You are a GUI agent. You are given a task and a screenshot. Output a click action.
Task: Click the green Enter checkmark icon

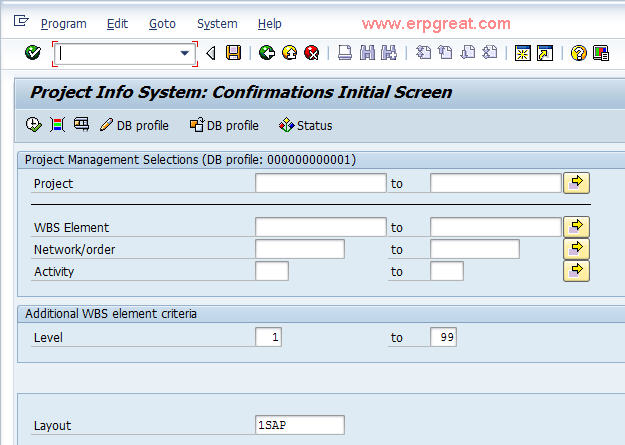click(33, 53)
